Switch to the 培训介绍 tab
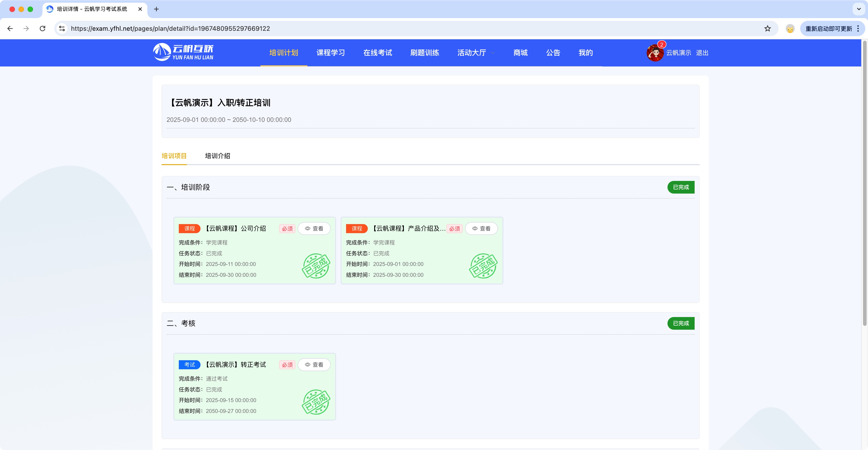The width and height of the screenshot is (868, 450). coord(217,156)
